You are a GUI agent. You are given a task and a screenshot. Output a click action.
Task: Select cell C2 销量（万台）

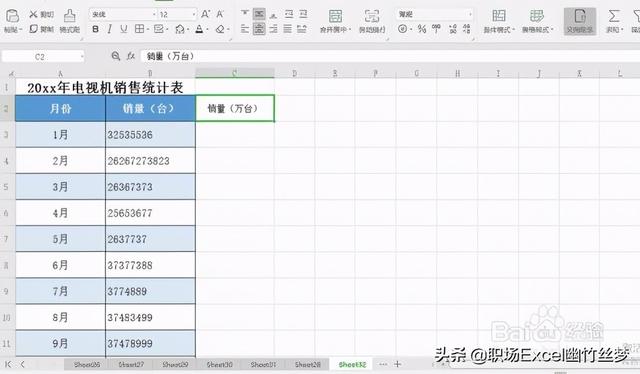point(235,109)
